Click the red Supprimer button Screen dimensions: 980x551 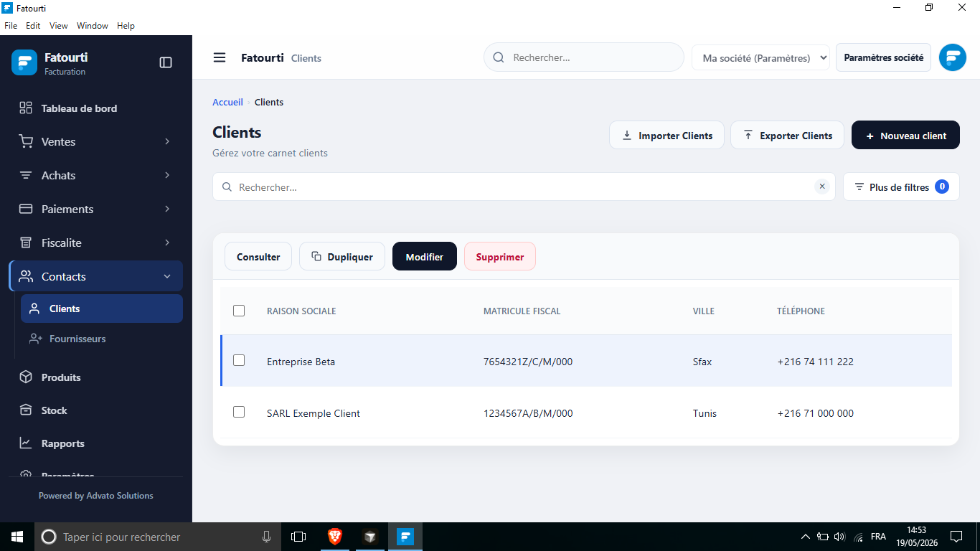tap(500, 256)
